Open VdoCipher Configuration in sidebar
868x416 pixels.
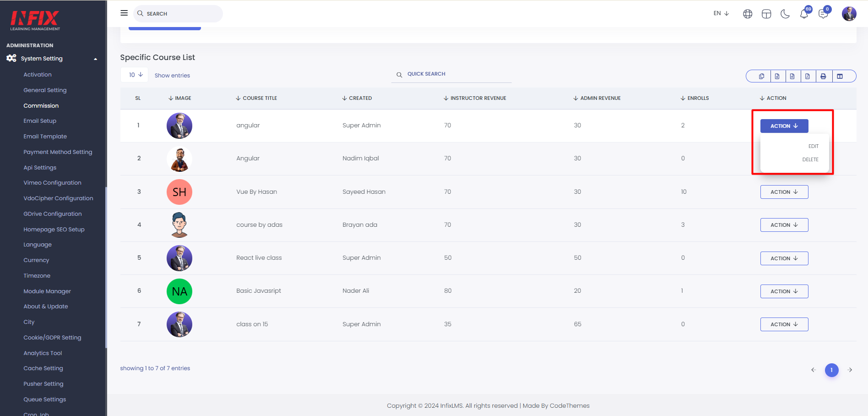58,198
